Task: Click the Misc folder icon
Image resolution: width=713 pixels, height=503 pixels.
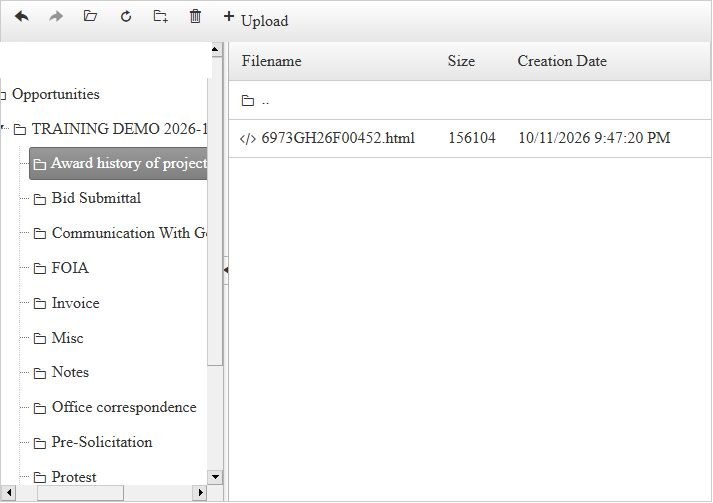Action: tap(40, 338)
